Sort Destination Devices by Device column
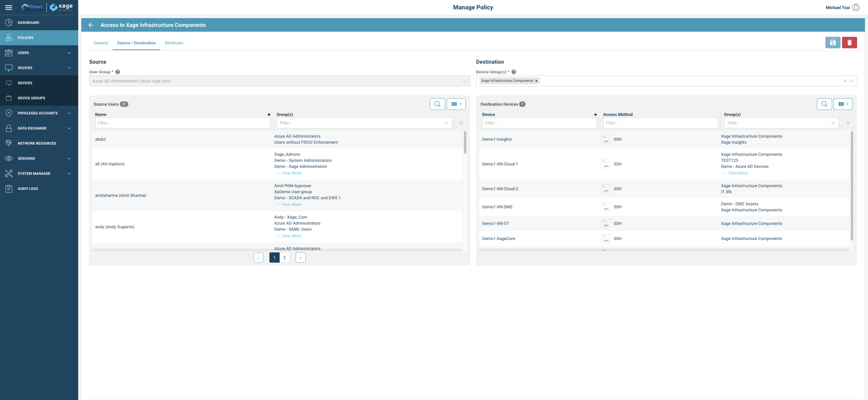This screenshot has width=868, height=400. [x=539, y=115]
